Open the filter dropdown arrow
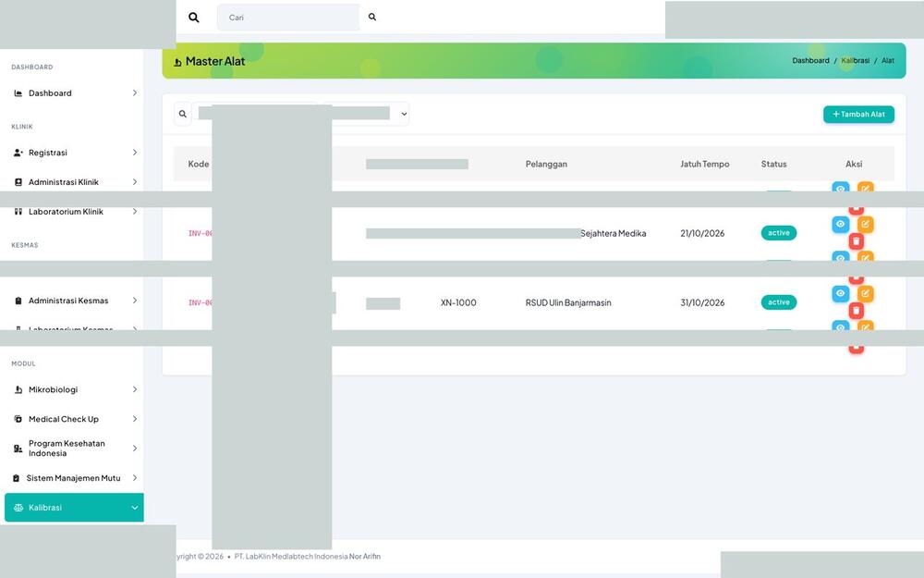924x578 pixels. tap(405, 114)
